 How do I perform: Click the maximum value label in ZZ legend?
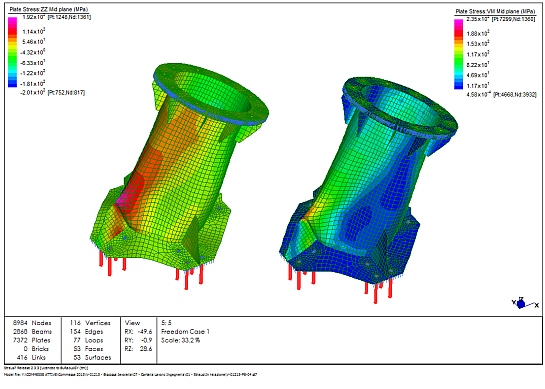(57, 17)
